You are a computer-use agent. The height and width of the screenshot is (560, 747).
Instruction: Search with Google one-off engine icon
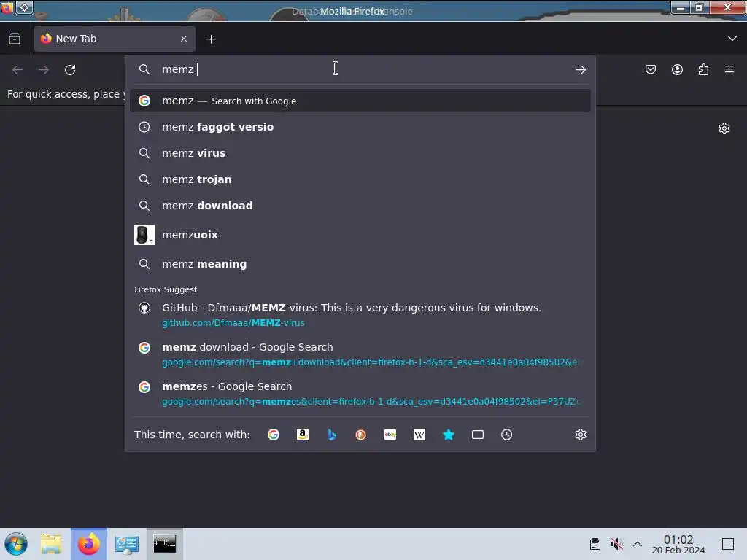(x=274, y=435)
